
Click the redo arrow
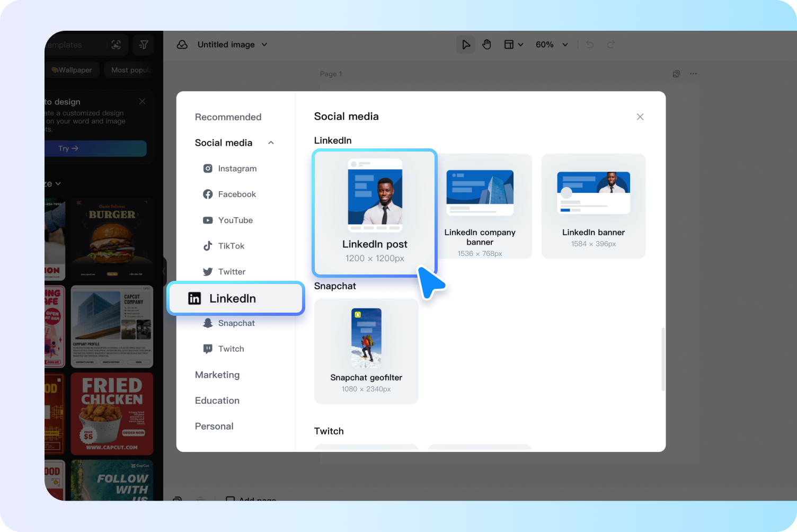(x=610, y=45)
